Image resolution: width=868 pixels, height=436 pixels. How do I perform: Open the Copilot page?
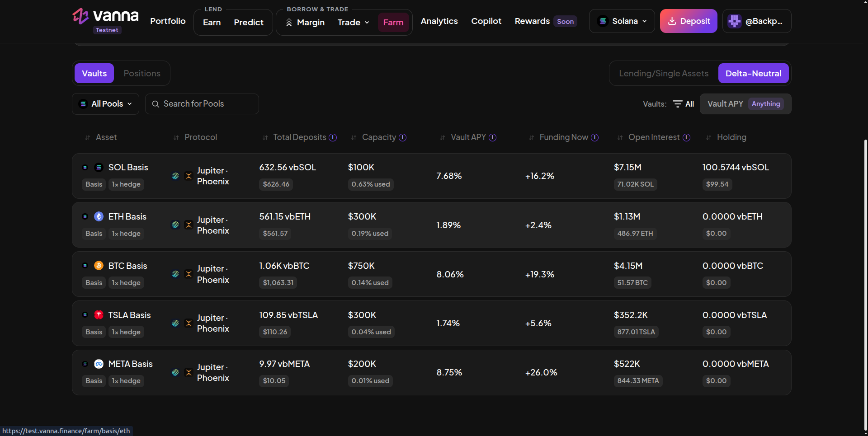(486, 21)
